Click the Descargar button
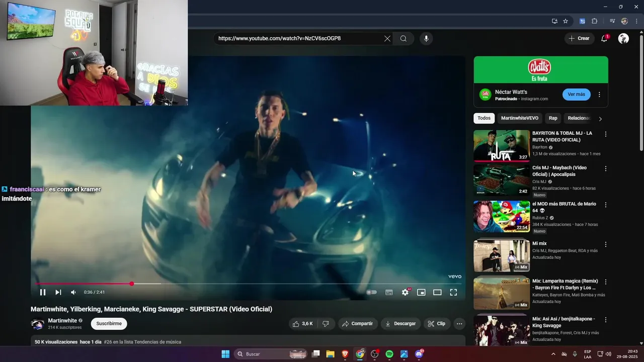The image size is (644, 362). (401, 324)
